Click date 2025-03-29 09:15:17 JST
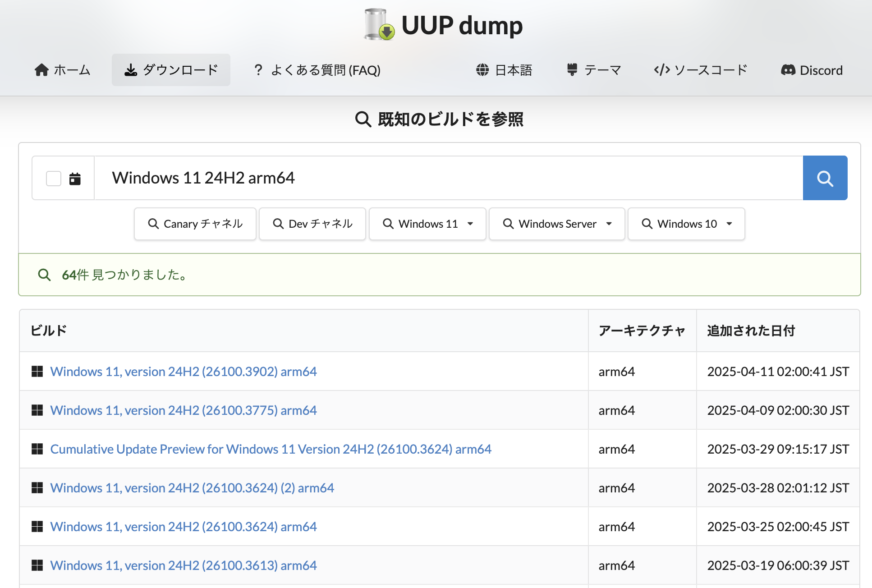 coord(778,449)
